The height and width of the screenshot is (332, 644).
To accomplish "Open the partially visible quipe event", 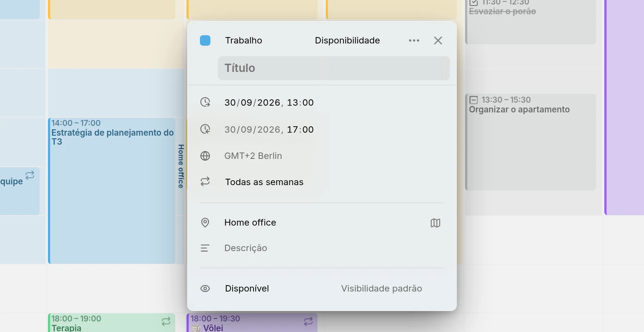I will pos(19,191).
